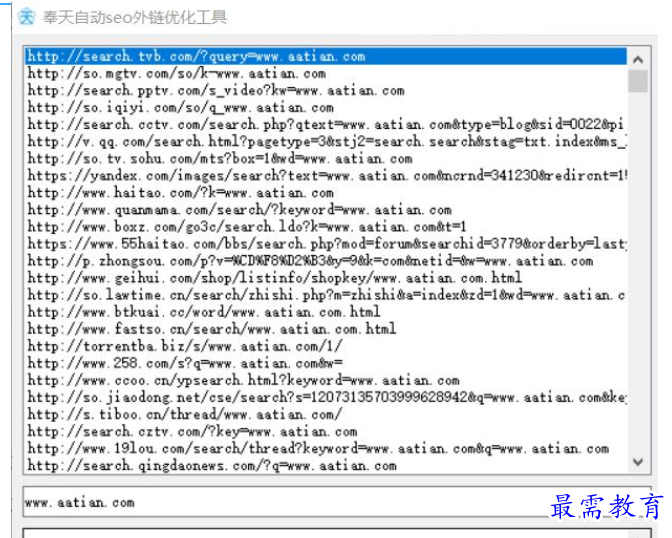
Task: Select the search.qingdaonews.com URL row
Action: coord(326,466)
